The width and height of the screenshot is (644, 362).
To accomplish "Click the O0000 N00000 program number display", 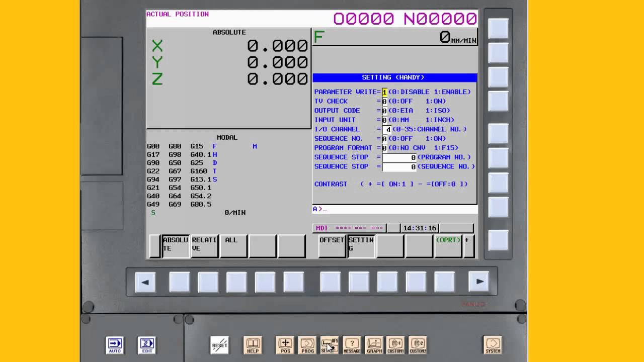I will coord(405,19).
